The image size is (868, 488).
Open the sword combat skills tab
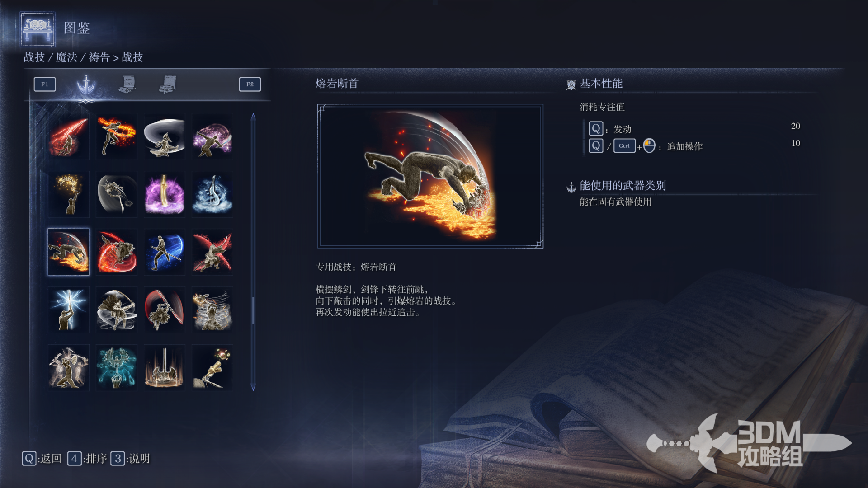[x=86, y=84]
